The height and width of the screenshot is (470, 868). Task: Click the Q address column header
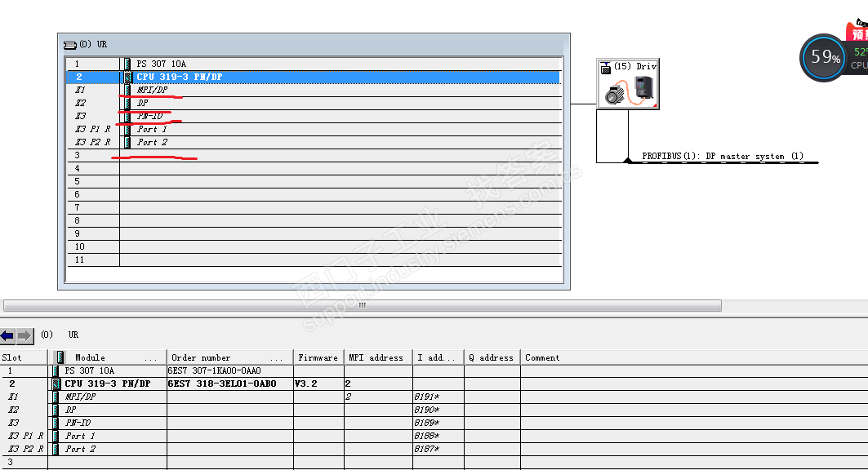492,357
